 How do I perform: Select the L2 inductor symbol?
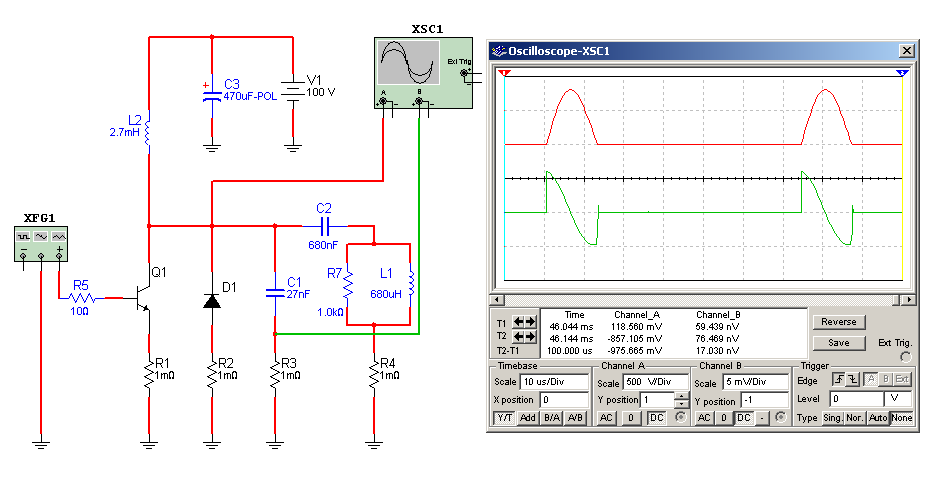(148, 132)
